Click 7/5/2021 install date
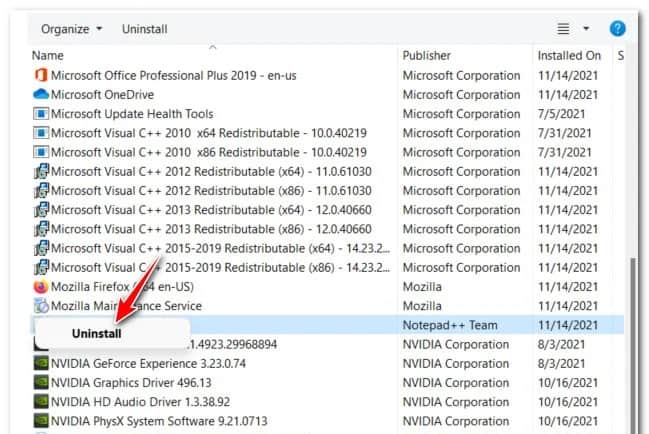The image size is (649, 434). tap(561, 114)
